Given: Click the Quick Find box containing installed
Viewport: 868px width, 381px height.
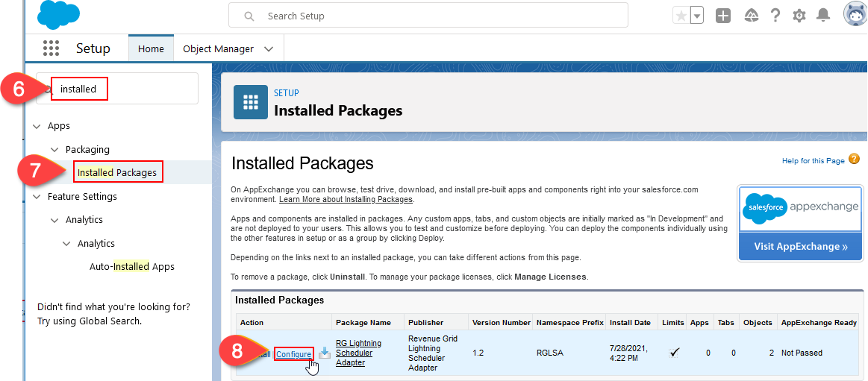Looking at the screenshot, I should coord(117,89).
